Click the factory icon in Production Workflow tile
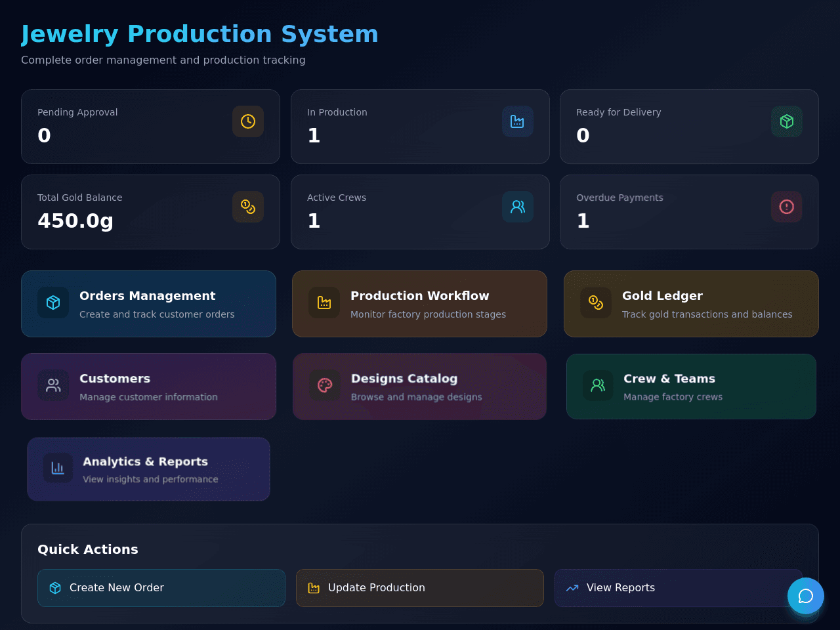 [324, 303]
